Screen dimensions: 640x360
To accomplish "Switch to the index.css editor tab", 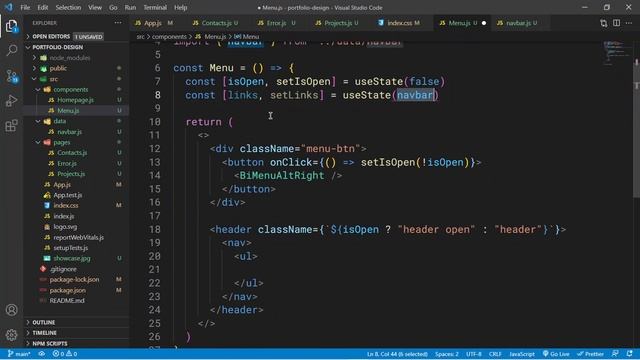I will [399, 23].
